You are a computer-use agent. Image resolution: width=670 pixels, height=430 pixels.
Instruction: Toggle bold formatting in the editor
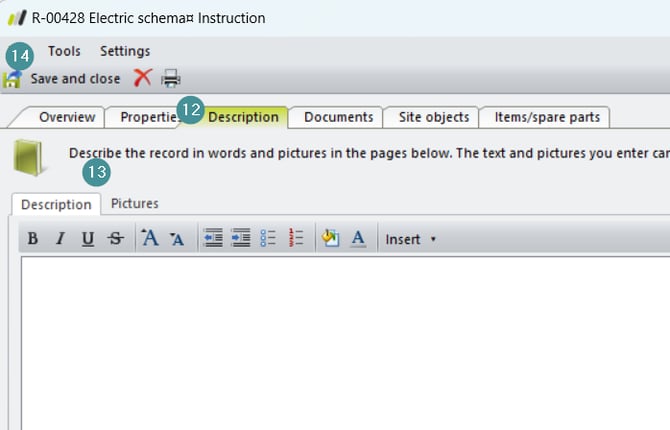(33, 239)
